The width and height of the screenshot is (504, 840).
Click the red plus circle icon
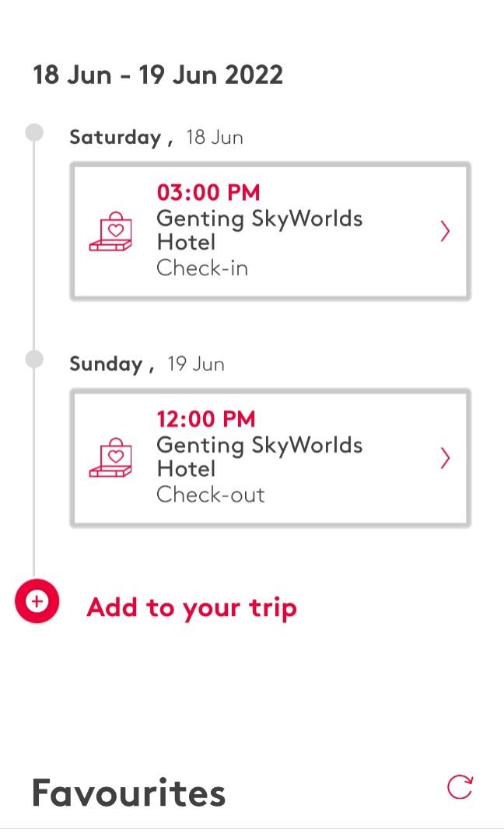pyautogui.click(x=37, y=601)
